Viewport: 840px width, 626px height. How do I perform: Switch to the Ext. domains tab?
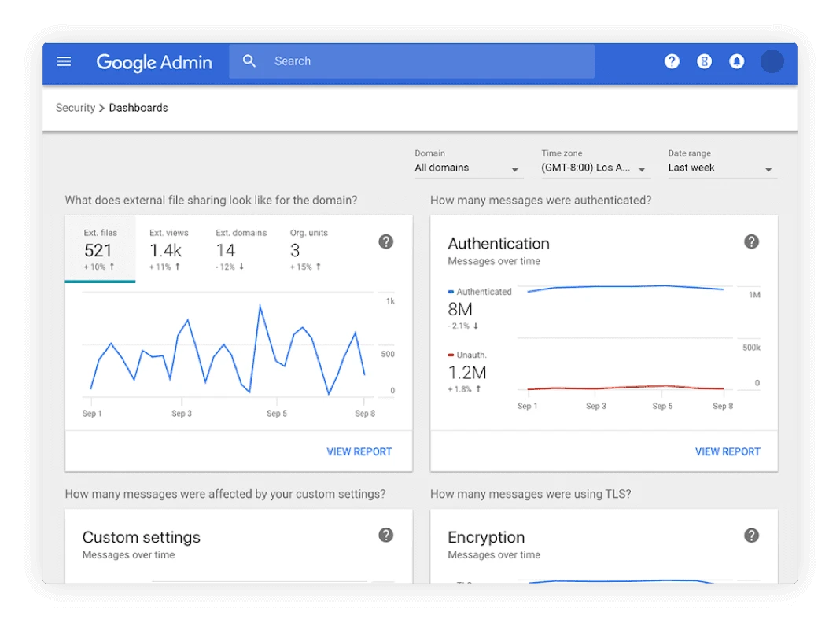pyautogui.click(x=241, y=249)
